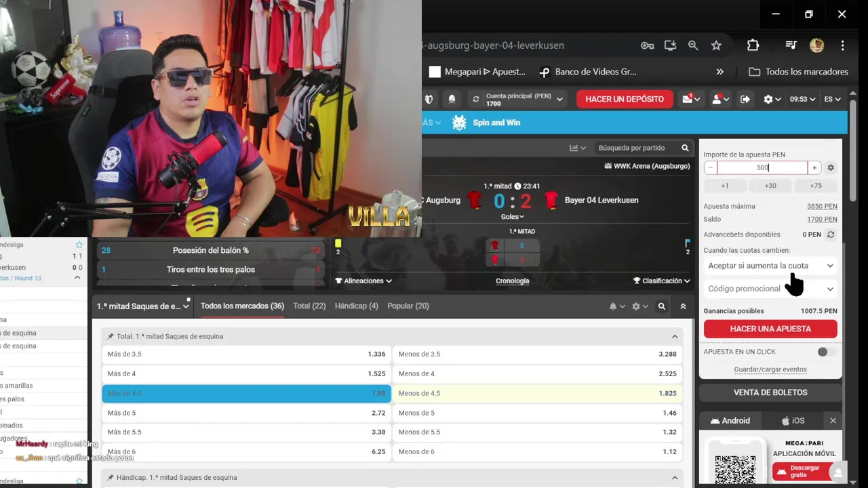
Task: Select the 'Popular (20)' tab
Action: (x=408, y=306)
